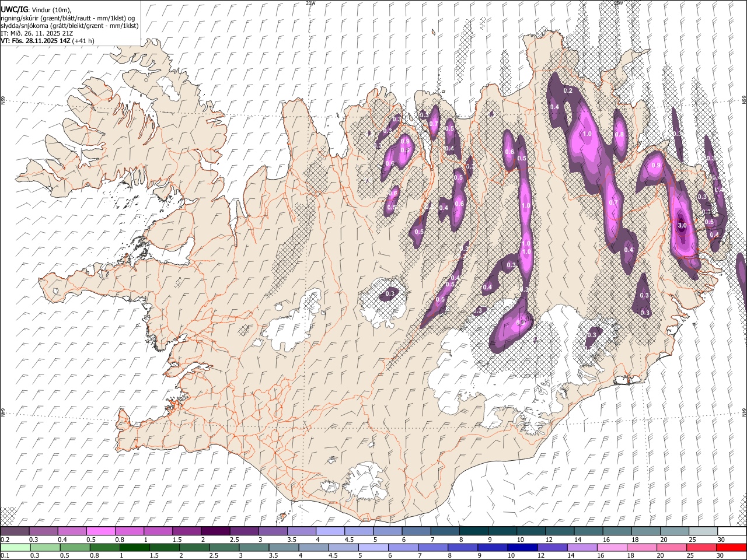Select the darkest green rain swatch between 1 and 1.5
The image size is (747, 560).
(x=134, y=547)
